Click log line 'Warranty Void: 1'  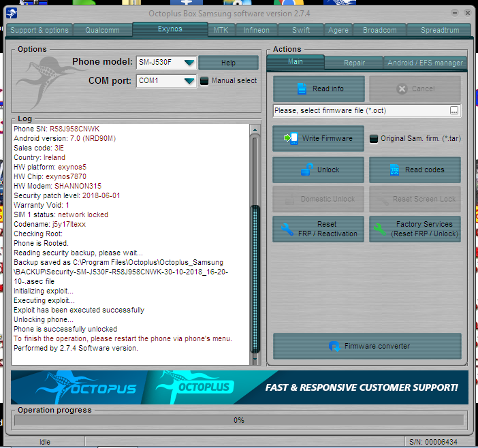42,205
